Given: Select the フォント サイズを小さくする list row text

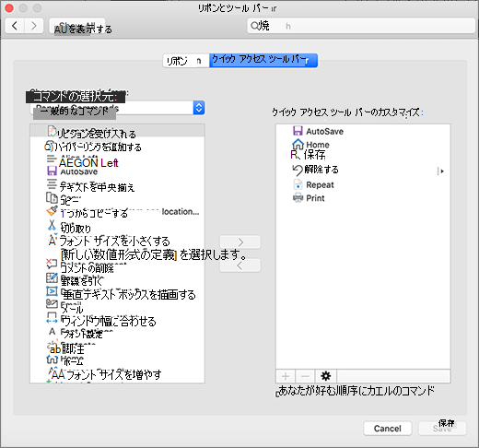Looking at the screenshot, I should [114, 241].
